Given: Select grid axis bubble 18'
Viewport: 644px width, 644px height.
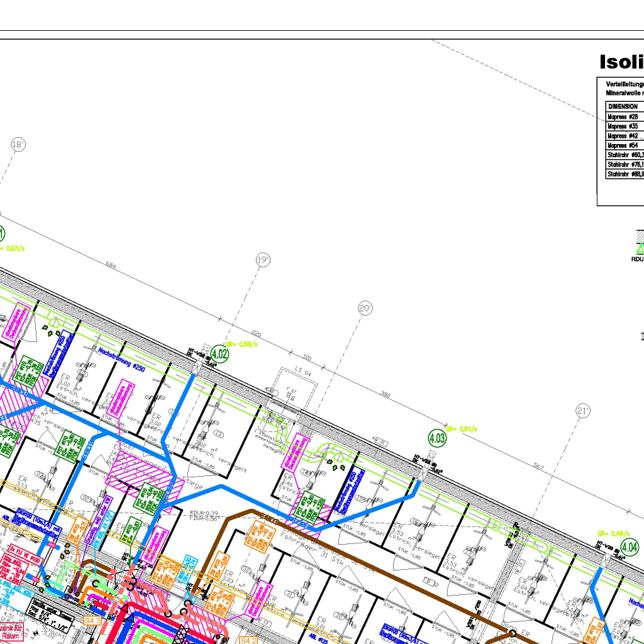Looking at the screenshot, I should pos(19,145).
